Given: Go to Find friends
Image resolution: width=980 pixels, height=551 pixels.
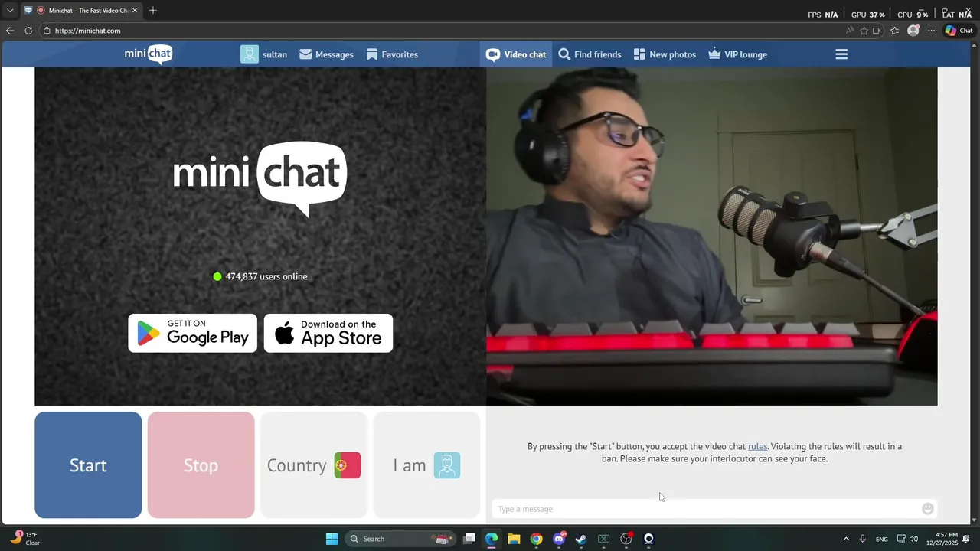Looking at the screenshot, I should tap(590, 54).
